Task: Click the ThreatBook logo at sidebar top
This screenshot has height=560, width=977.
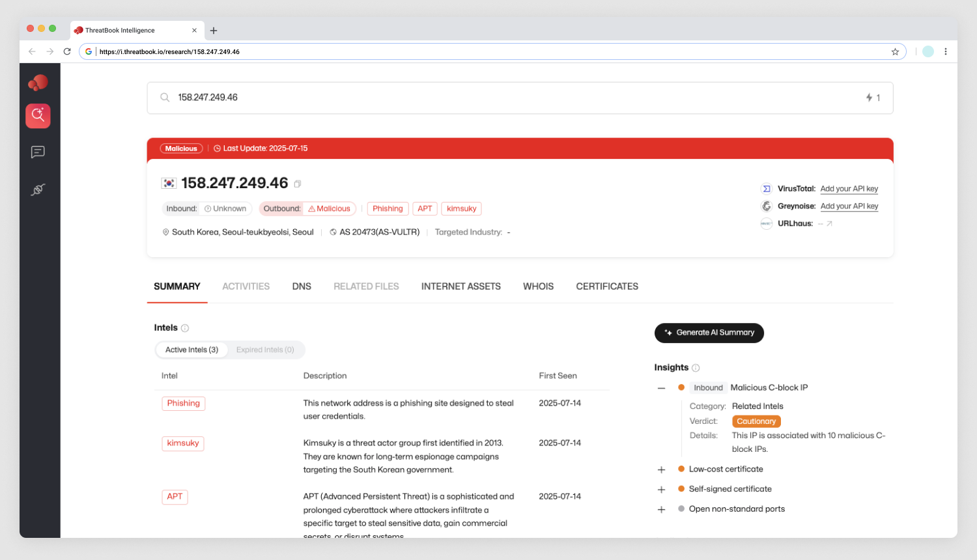Action: pos(37,83)
